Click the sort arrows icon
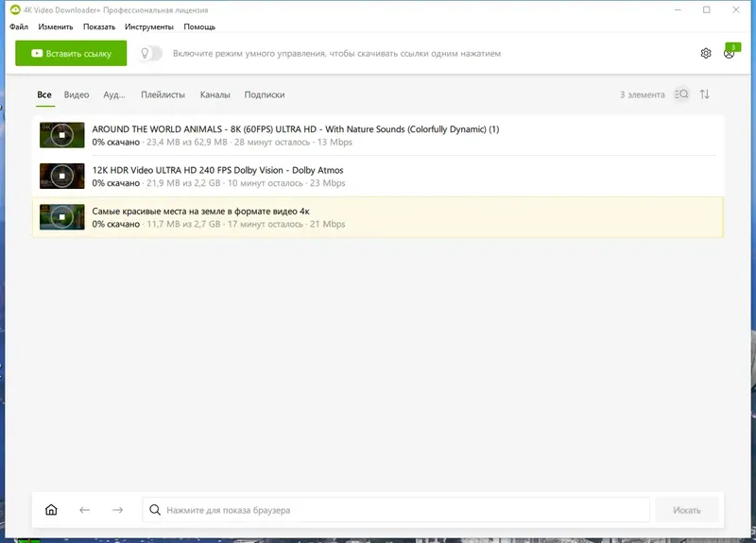756x543 pixels. 705,94
